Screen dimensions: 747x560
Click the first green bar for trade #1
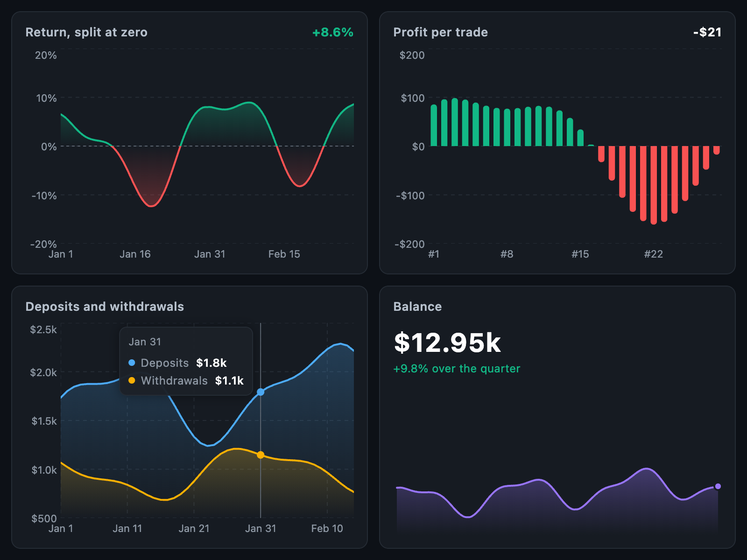pos(434,125)
